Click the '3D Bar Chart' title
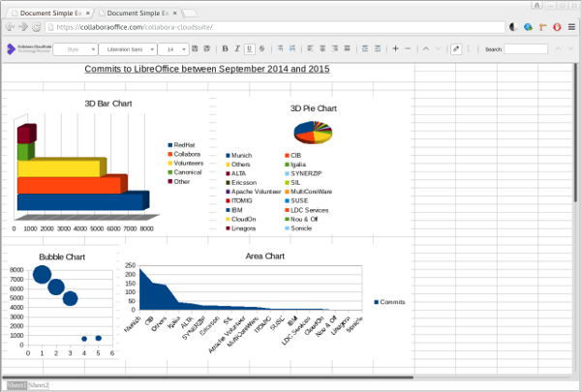Image resolution: width=581 pixels, height=392 pixels. [x=108, y=104]
